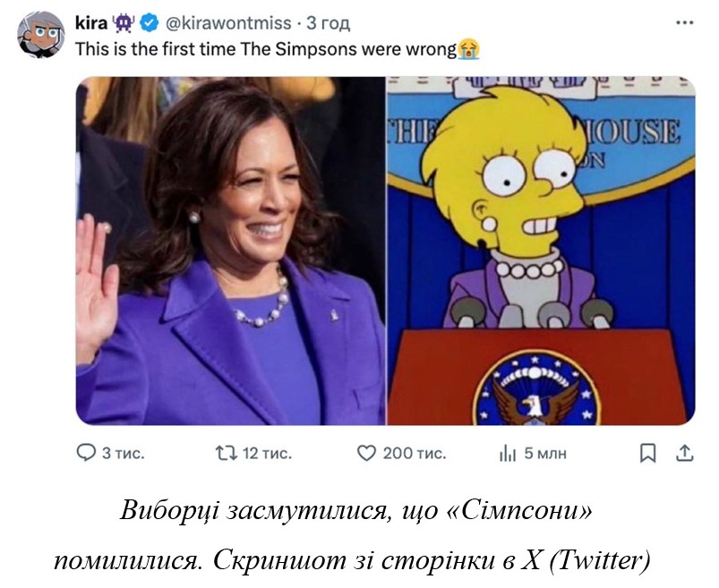The height and width of the screenshot is (588, 719).
Task: Open kira's profile avatar
Action: (41, 35)
